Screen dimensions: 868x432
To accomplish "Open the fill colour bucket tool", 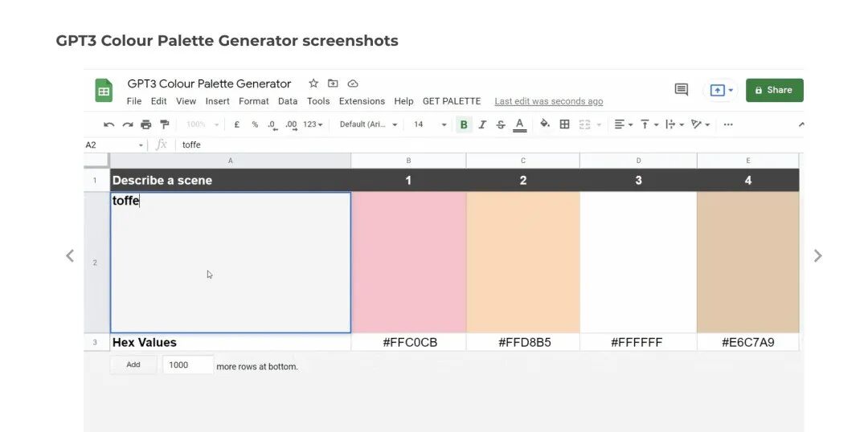I will tap(545, 124).
